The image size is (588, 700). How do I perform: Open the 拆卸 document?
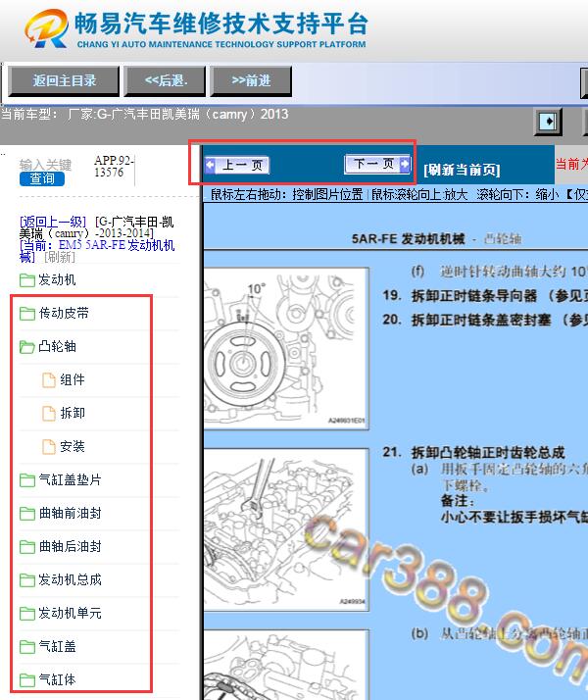point(73,413)
